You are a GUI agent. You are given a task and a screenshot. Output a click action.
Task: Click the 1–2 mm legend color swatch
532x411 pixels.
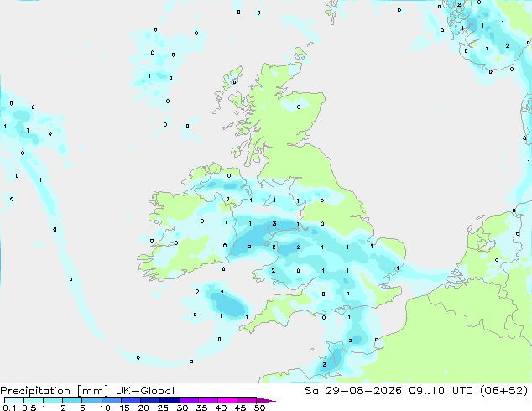[x=53, y=400]
